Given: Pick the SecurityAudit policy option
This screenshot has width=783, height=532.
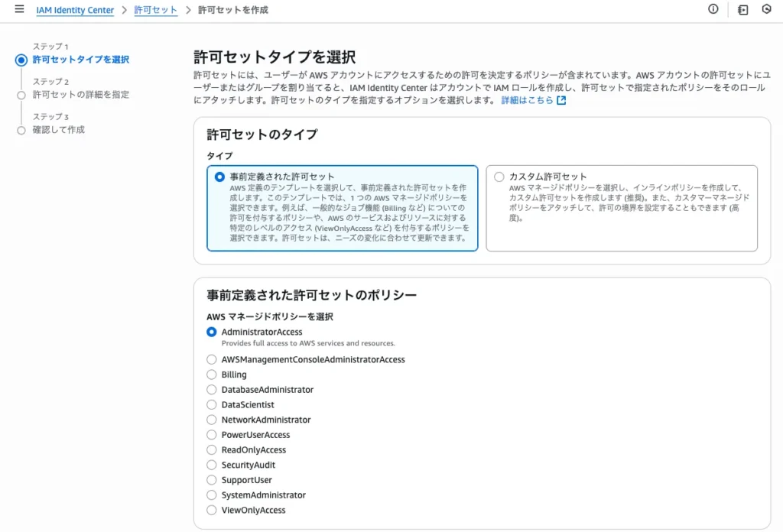Looking at the screenshot, I should (212, 465).
